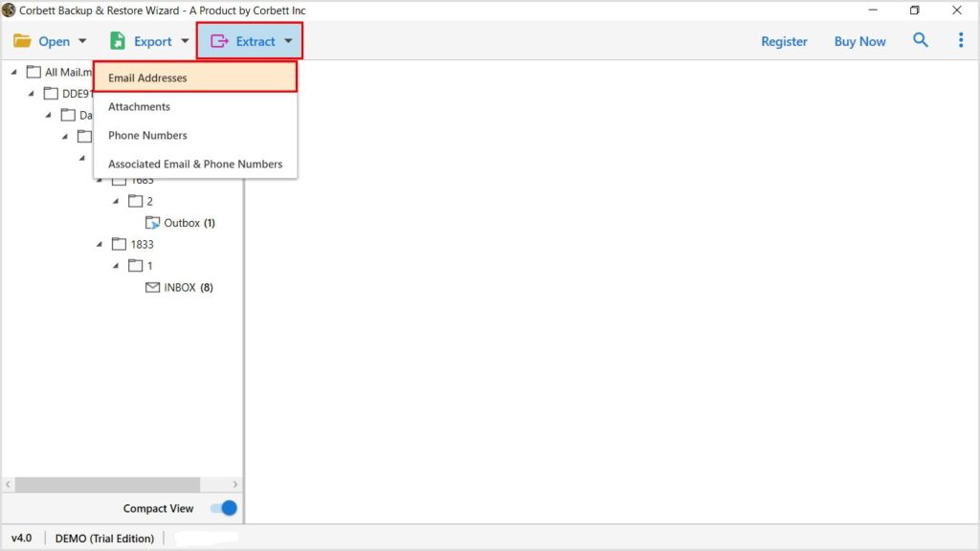Open the three-dot more options menu

(x=961, y=40)
